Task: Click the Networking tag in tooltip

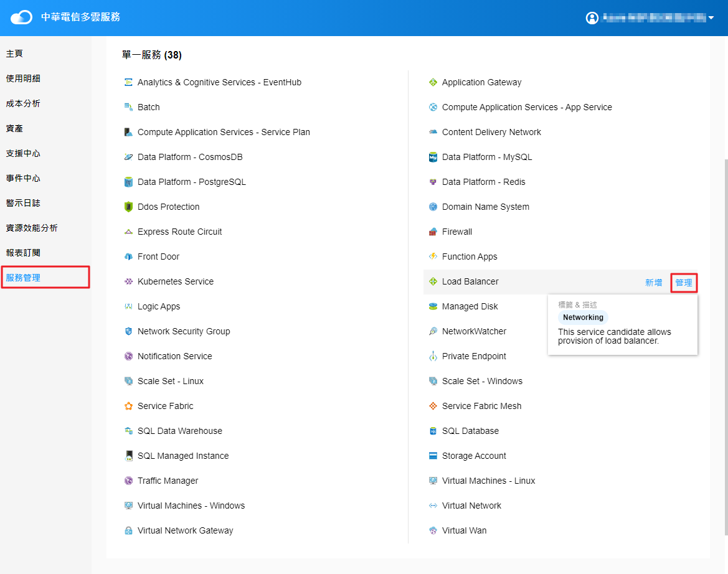Action: (x=583, y=318)
